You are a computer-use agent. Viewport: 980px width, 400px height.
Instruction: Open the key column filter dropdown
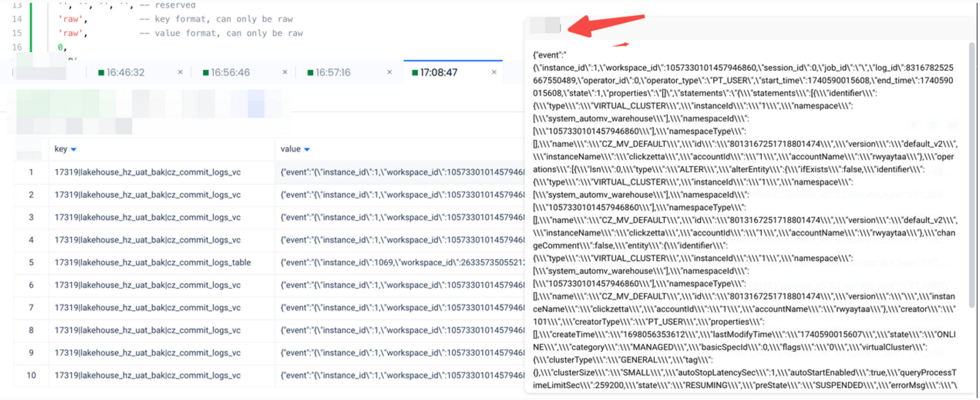coord(74,149)
